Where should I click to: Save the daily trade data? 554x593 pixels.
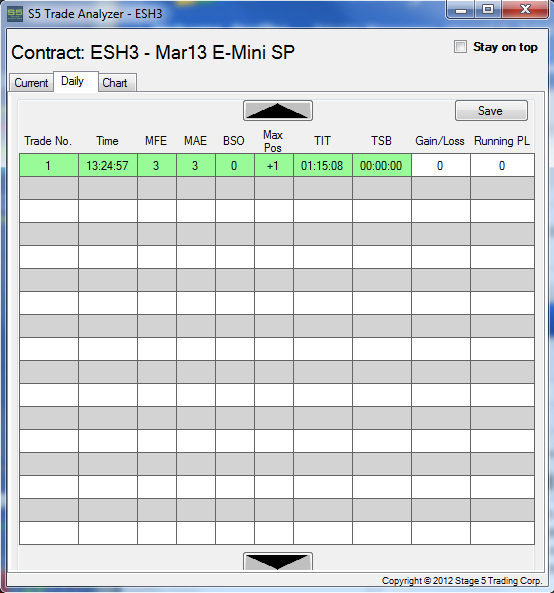(x=491, y=111)
